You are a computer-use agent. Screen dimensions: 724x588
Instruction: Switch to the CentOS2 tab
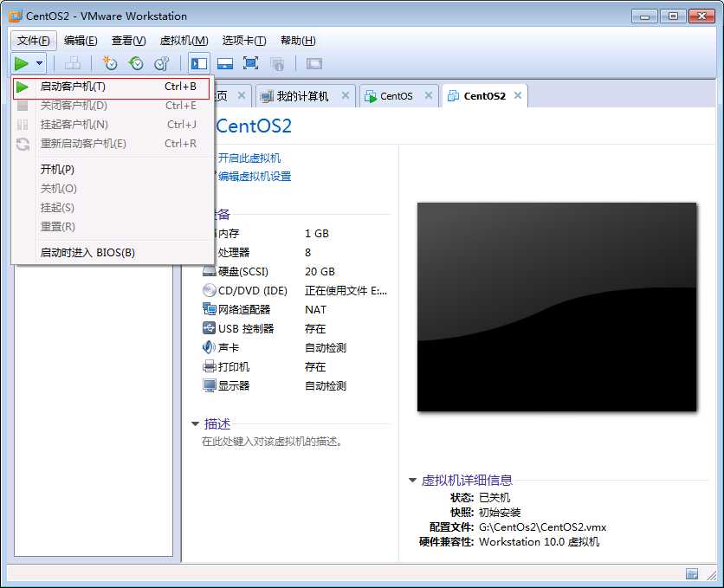click(x=485, y=96)
